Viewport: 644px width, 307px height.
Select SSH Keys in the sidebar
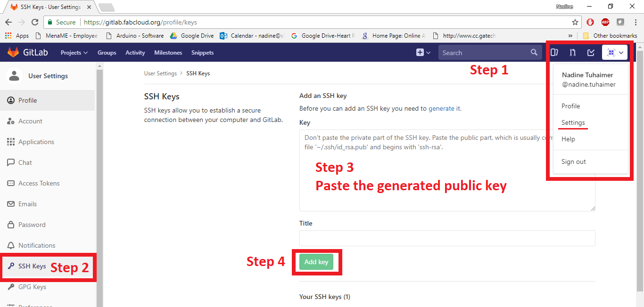pyautogui.click(x=47, y=266)
